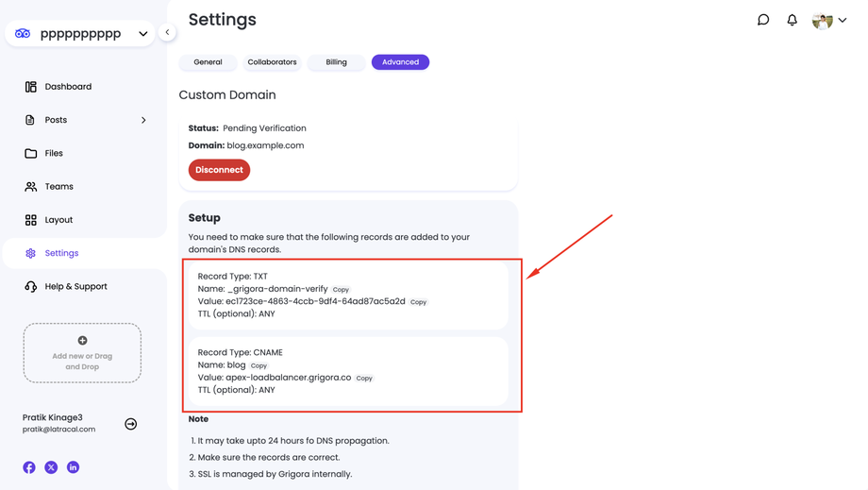Open the user avatar profile menu

829,20
